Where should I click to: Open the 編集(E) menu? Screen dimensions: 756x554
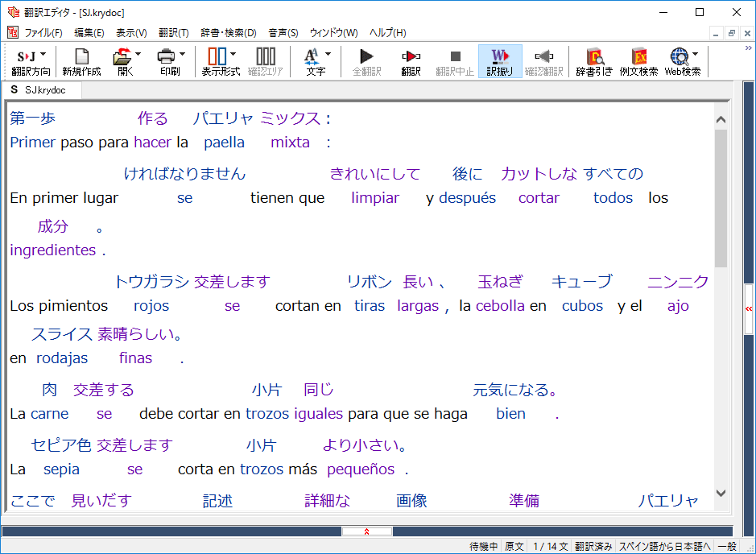pos(89,33)
